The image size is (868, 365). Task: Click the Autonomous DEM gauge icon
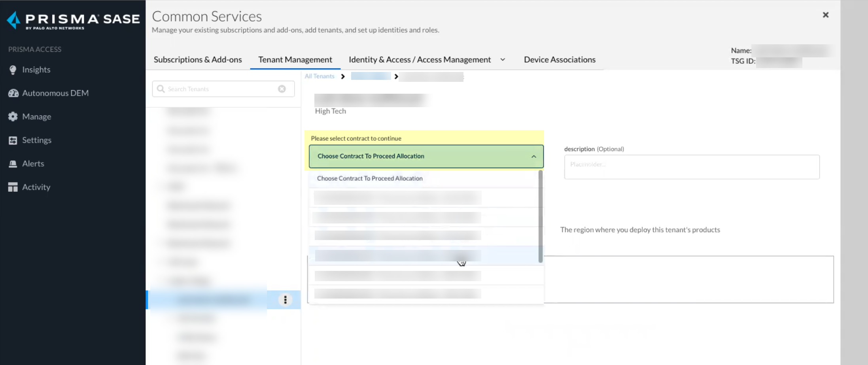pos(13,93)
